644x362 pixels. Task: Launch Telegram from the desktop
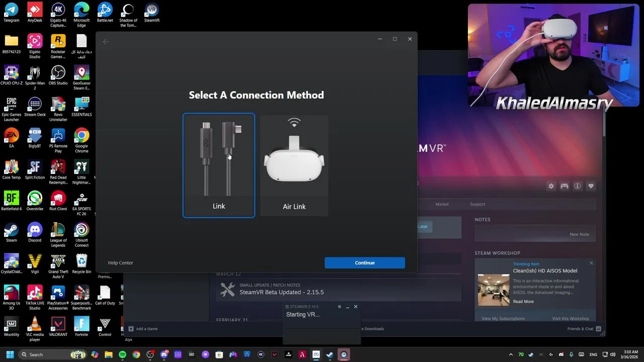pyautogui.click(x=11, y=13)
